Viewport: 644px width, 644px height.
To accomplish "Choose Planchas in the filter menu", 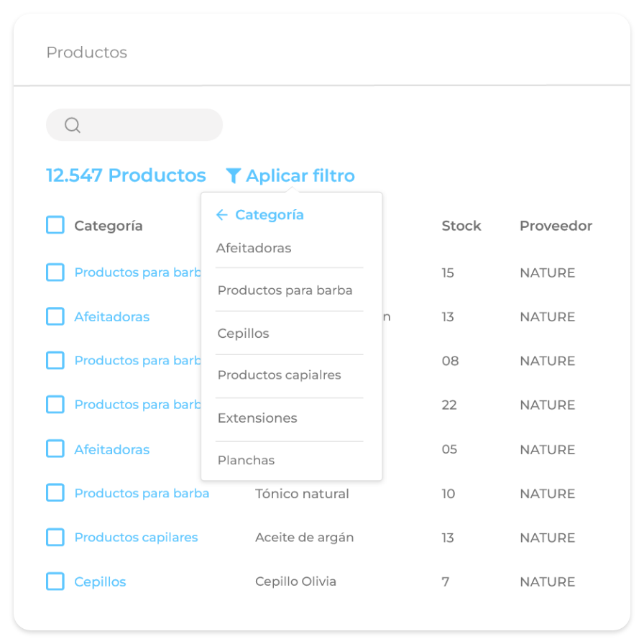I will click(246, 460).
